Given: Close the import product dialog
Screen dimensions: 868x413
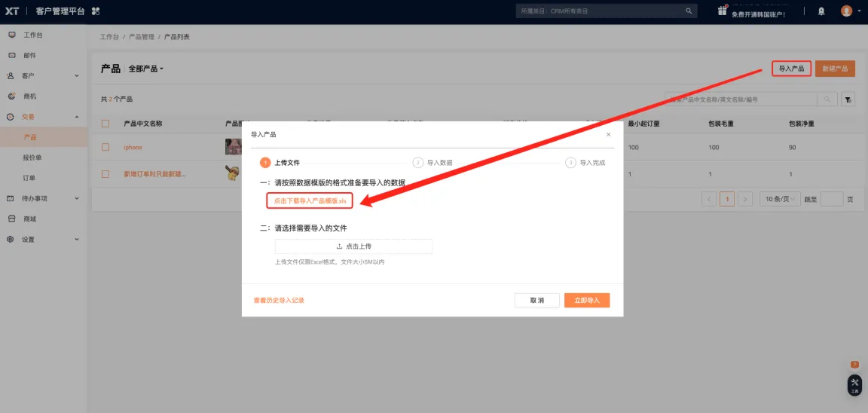Looking at the screenshot, I should [608, 134].
